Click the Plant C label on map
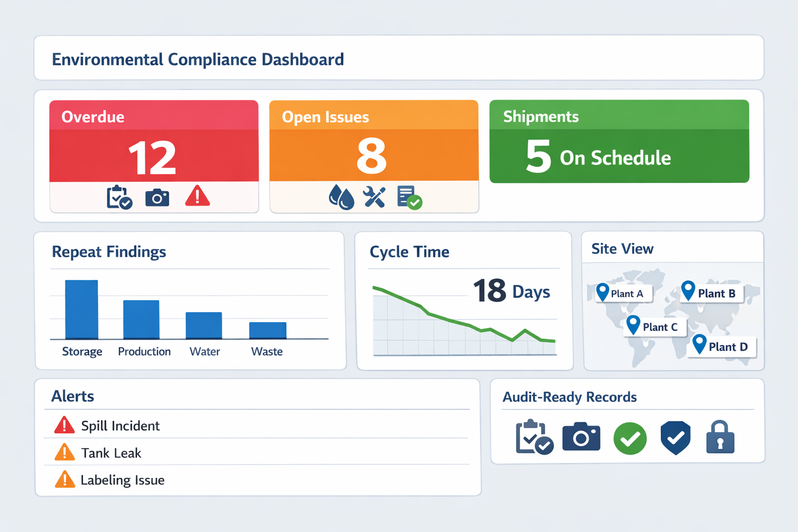Screen dimensions: 798x532 click(x=660, y=327)
